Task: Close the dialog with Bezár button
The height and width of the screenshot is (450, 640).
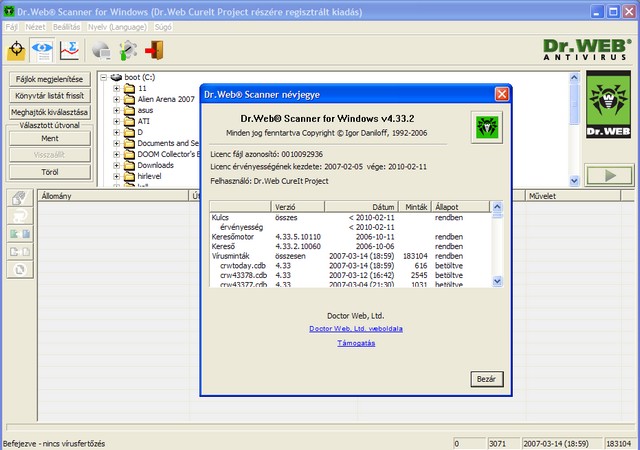Action: (487, 379)
